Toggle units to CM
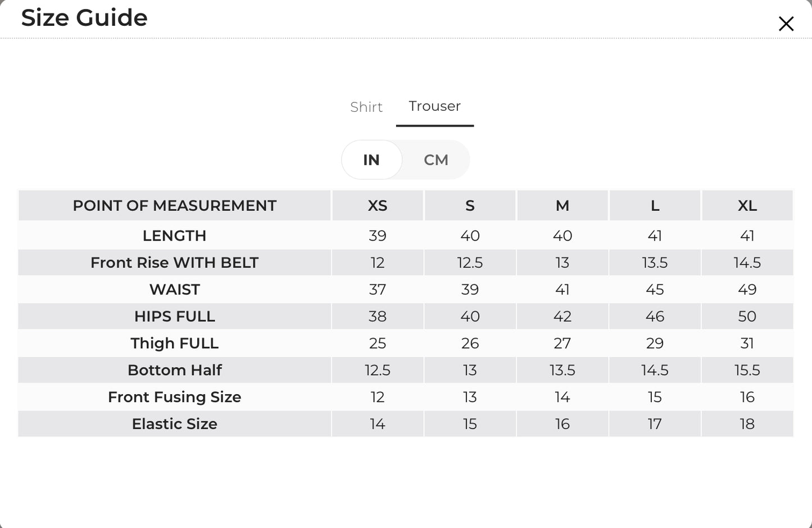The width and height of the screenshot is (812, 528). 436,160
